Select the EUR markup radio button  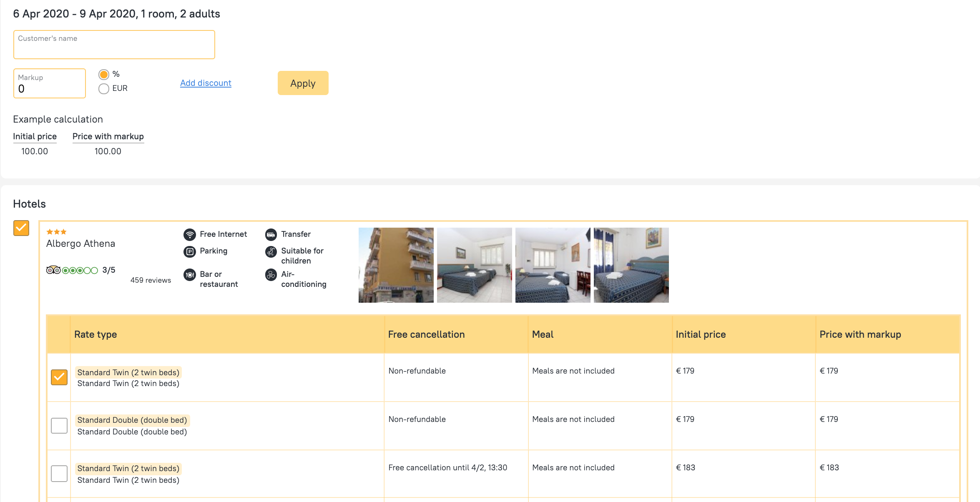[x=104, y=89]
